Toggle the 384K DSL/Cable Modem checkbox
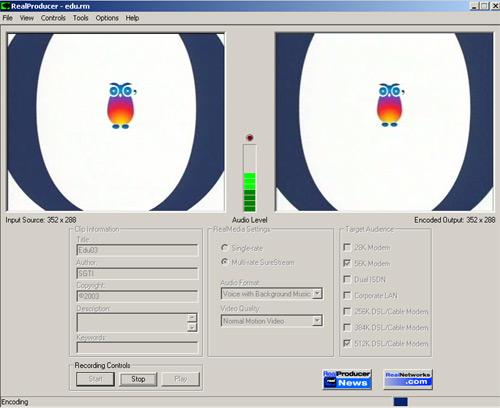Viewport: 500px width, 408px height. coord(347,327)
